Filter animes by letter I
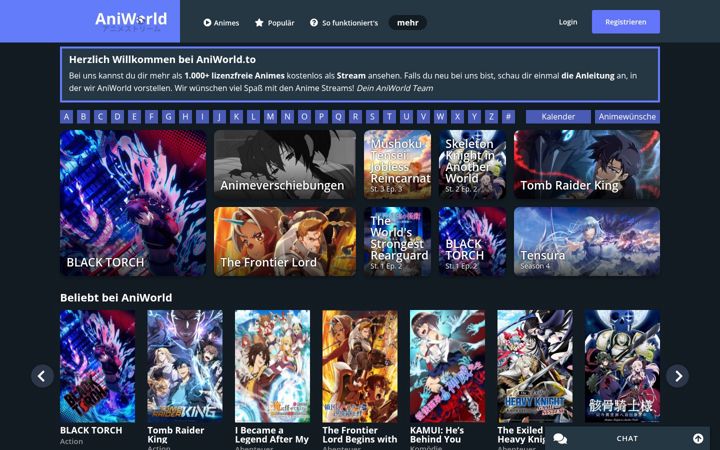Image resolution: width=720 pixels, height=450 pixels. coord(202,117)
